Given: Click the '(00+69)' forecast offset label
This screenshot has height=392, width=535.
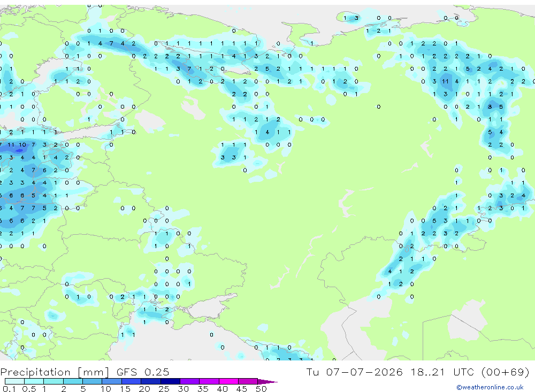Looking at the screenshot, I should pyautogui.click(x=506, y=372).
